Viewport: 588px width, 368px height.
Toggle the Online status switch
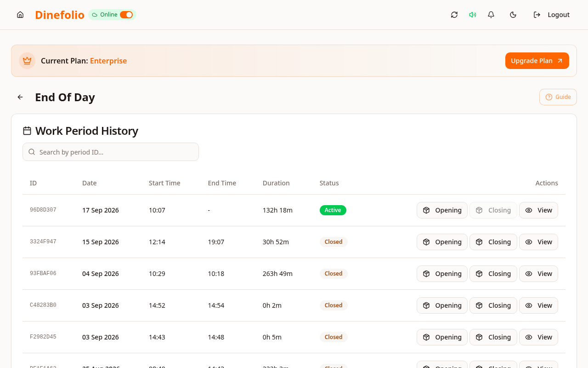(x=126, y=15)
